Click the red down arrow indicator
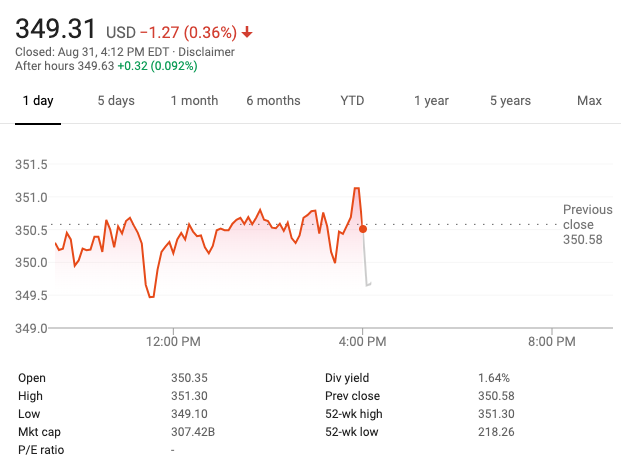Viewport: 621px width, 465px height. click(x=247, y=32)
